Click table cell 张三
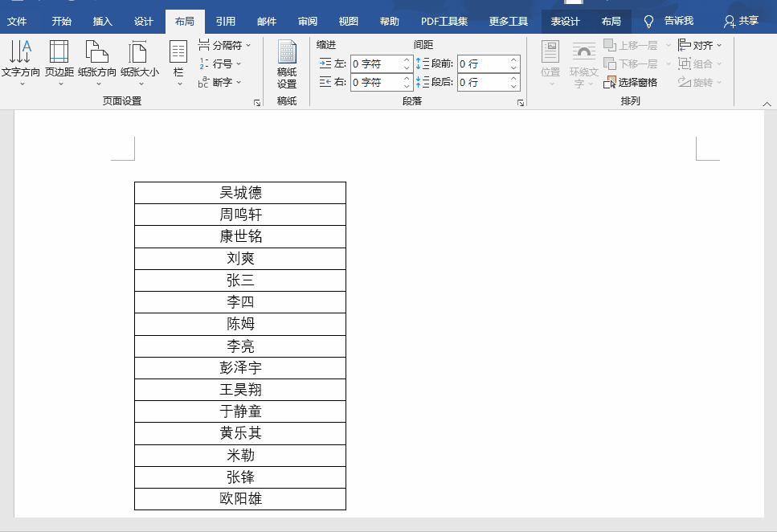The width and height of the screenshot is (777, 532). click(240, 280)
